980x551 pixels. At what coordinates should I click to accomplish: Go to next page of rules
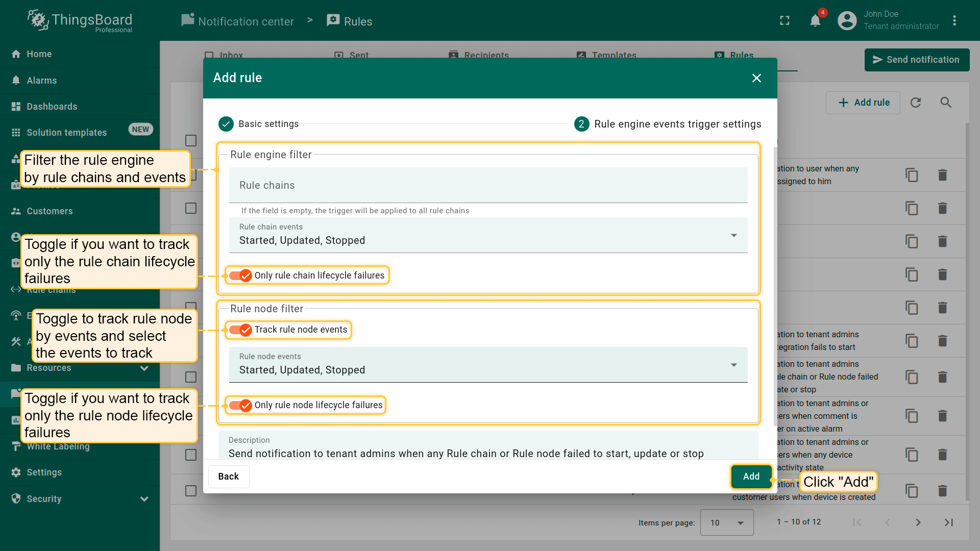point(918,522)
